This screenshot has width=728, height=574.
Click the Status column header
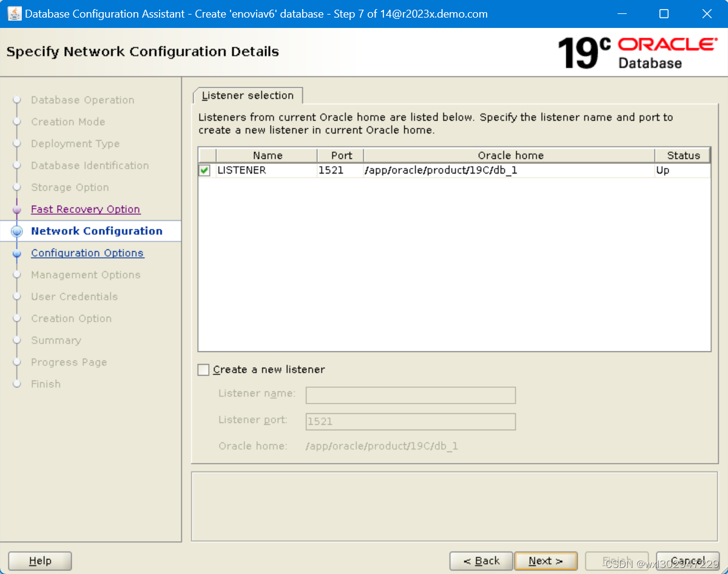[x=682, y=155]
